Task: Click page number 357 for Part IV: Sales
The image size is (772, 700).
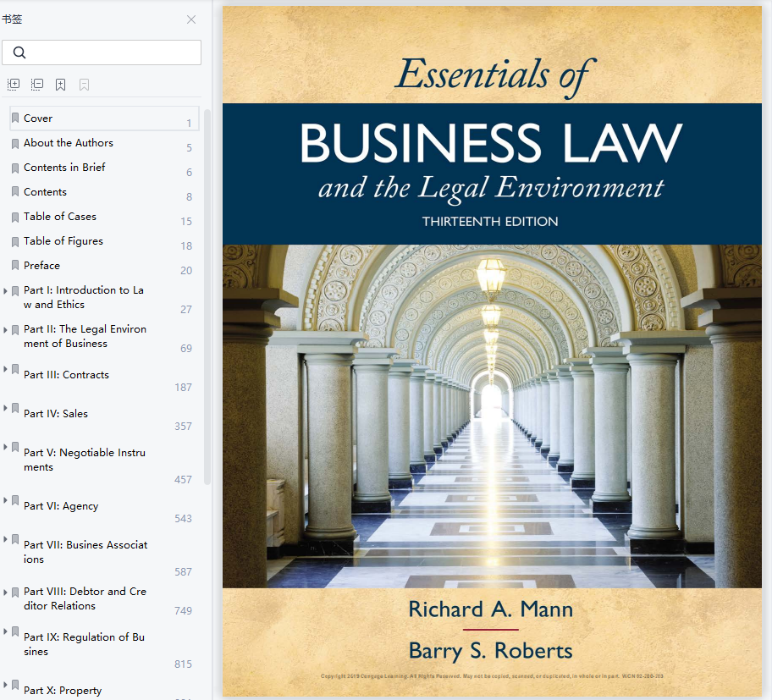Action: point(183,427)
